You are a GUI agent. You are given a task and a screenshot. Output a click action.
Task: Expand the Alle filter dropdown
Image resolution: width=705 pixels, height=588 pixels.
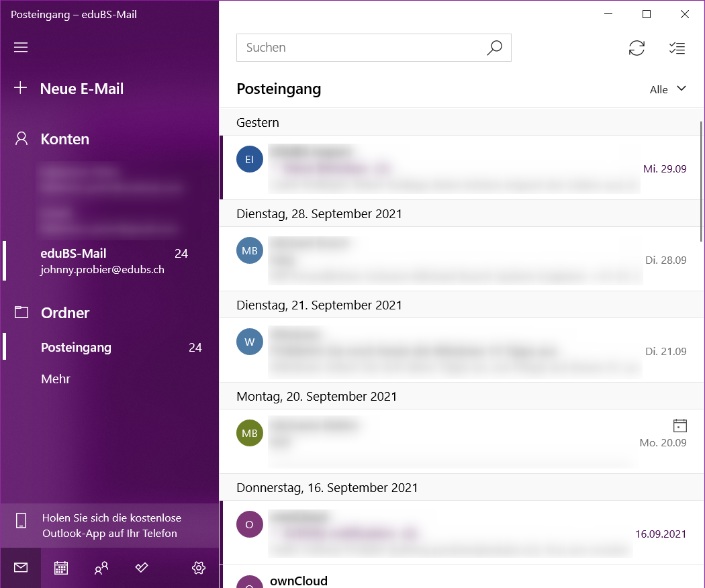[667, 89]
